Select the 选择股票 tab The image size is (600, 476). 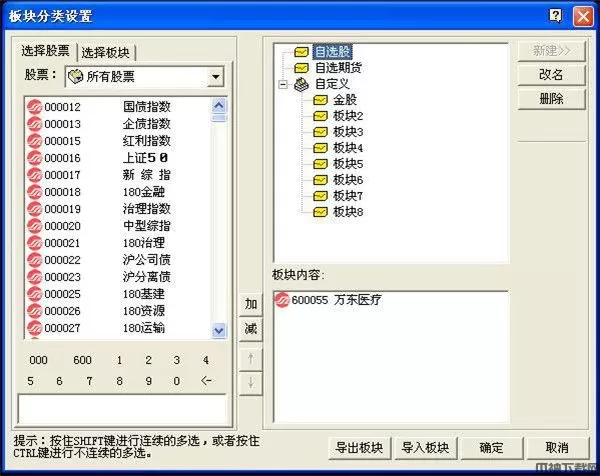coord(45,51)
